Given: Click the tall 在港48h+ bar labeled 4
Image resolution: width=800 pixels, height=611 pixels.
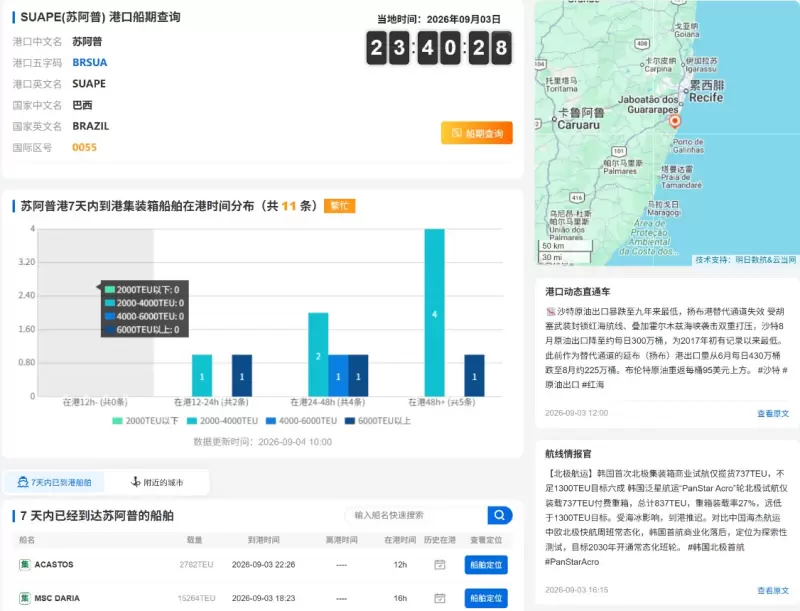Looking at the screenshot, I should [434, 313].
